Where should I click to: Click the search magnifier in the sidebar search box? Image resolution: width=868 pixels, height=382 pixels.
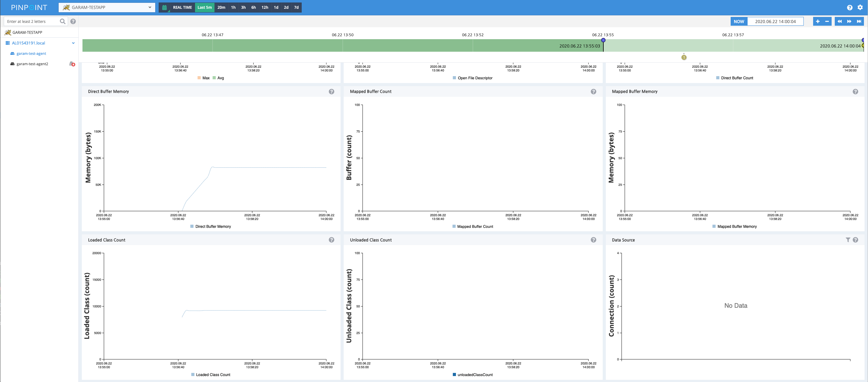pos(63,21)
